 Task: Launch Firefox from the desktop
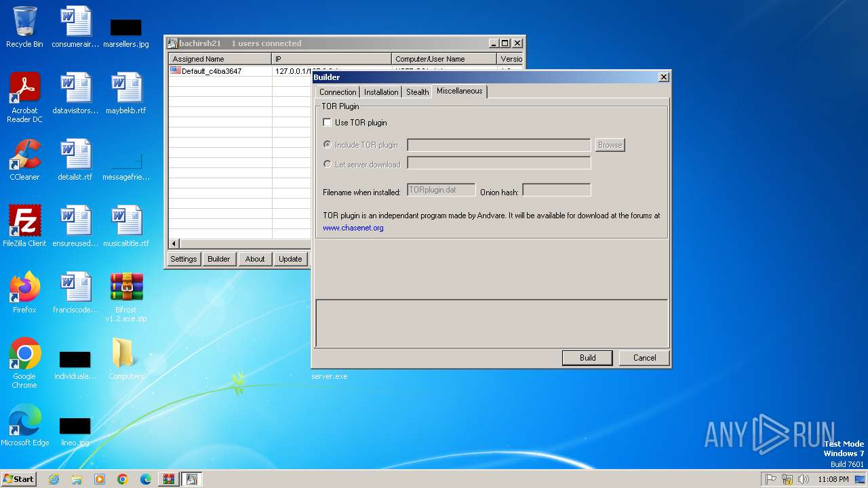click(24, 293)
